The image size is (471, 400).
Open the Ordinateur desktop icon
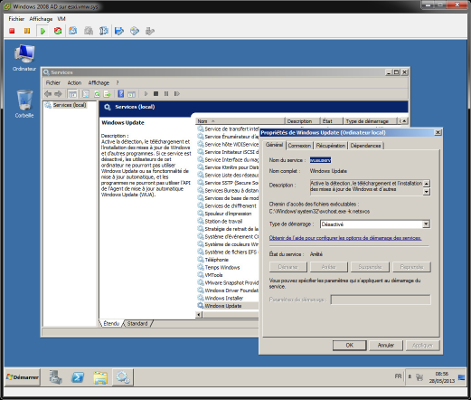point(24,58)
